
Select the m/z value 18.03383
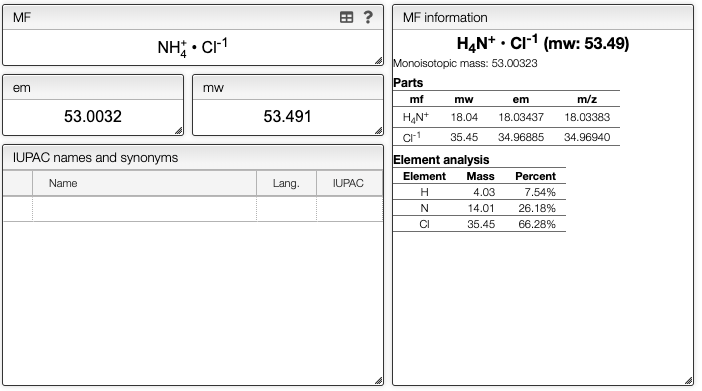pyautogui.click(x=587, y=117)
